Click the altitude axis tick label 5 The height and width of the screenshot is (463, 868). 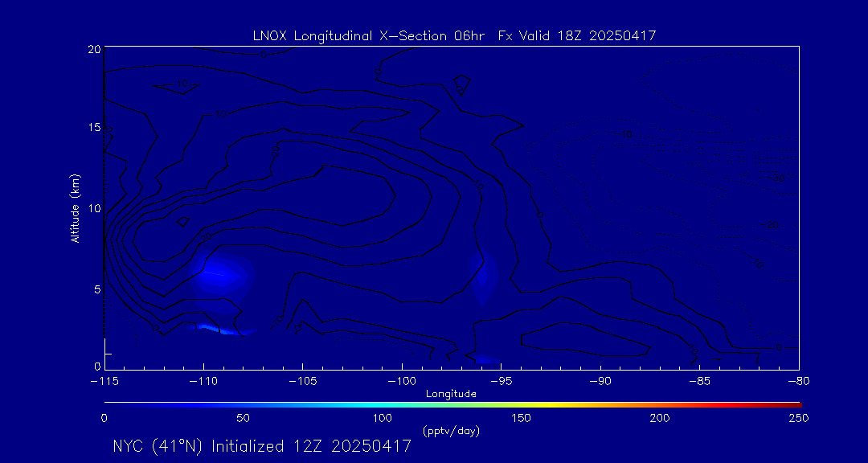tap(97, 289)
